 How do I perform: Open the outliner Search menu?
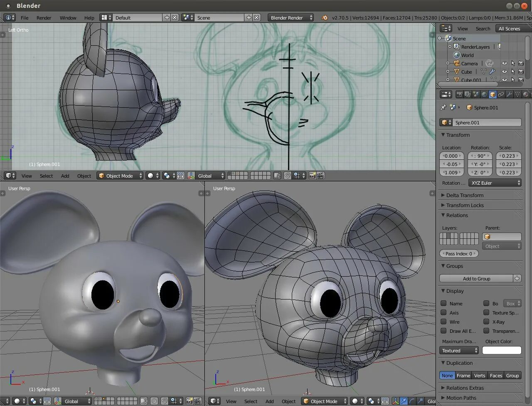tap(483, 28)
